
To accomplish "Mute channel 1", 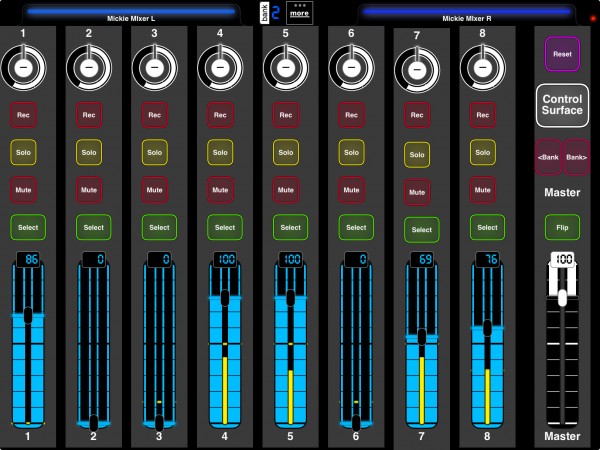I will (23, 190).
